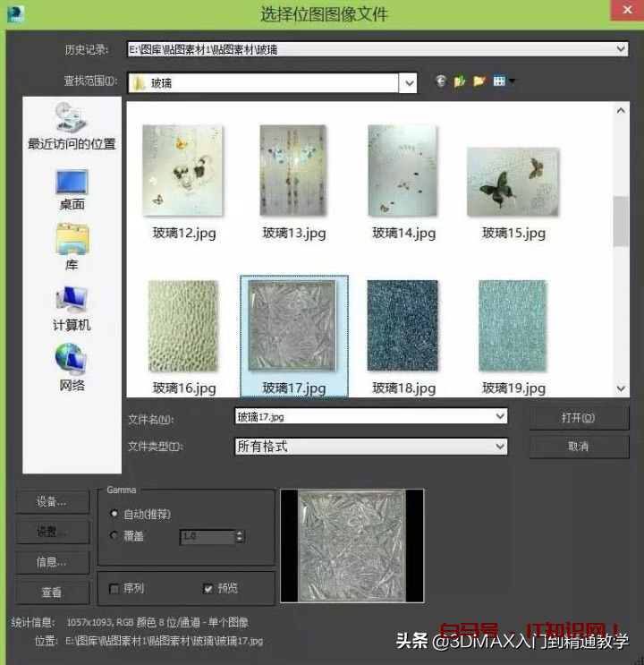The width and height of the screenshot is (644, 665).
Task: Click the file list scroll up arrow
Action: [x=621, y=110]
